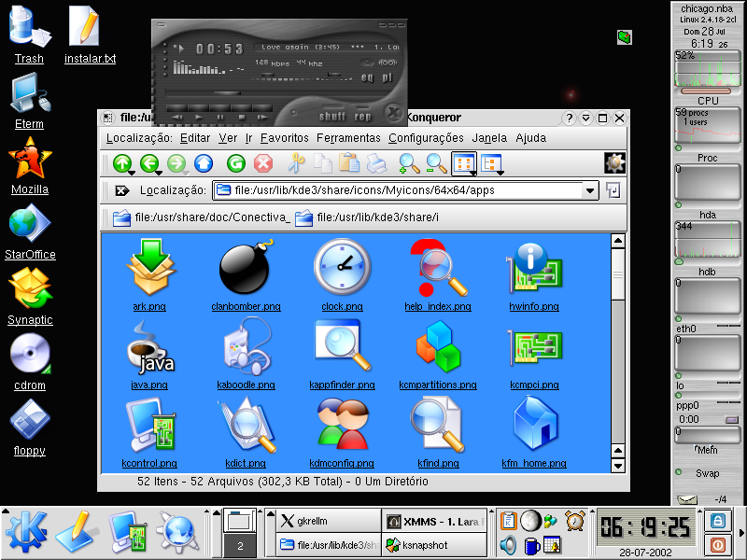Open bookmark file:/usr/share/doc/Conectiva_
Image resolution: width=747 pixels, height=560 pixels.
201,217
